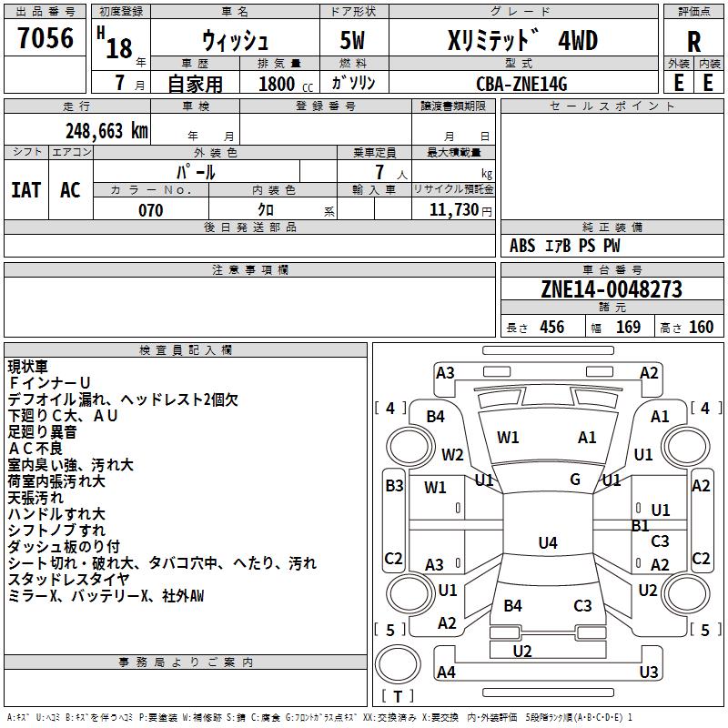Select the model code CBA-ZNE14G
Screen dimensions: 728x728
pos(521,84)
